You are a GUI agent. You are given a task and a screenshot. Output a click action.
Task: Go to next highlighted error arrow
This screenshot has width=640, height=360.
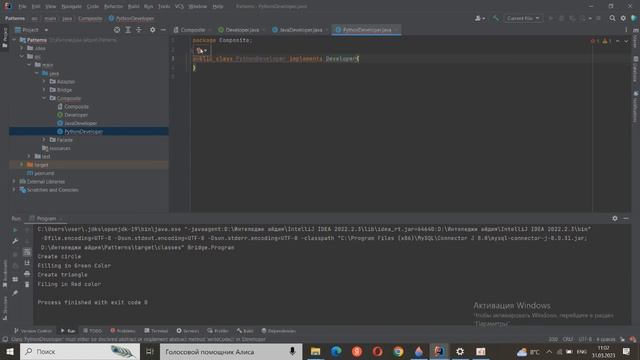(626, 41)
